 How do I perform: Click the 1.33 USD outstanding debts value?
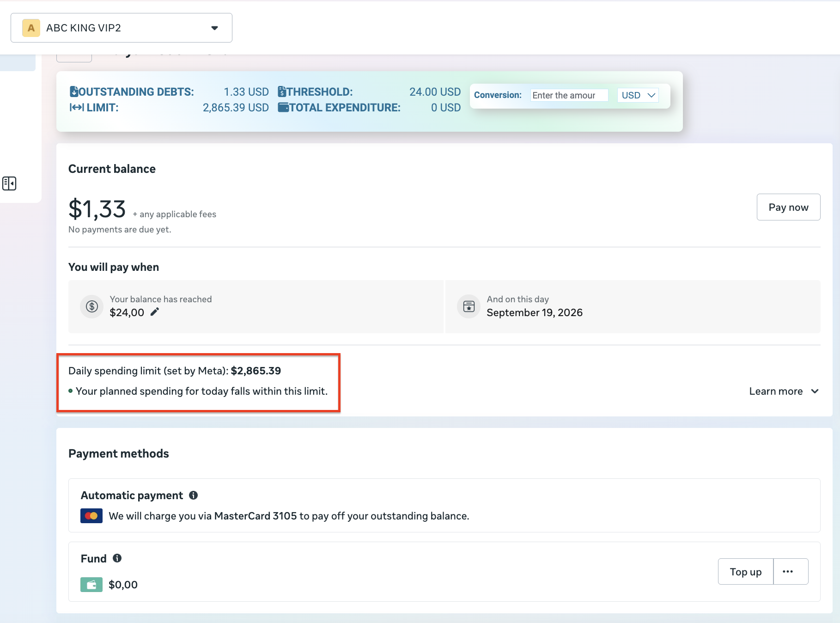click(246, 92)
